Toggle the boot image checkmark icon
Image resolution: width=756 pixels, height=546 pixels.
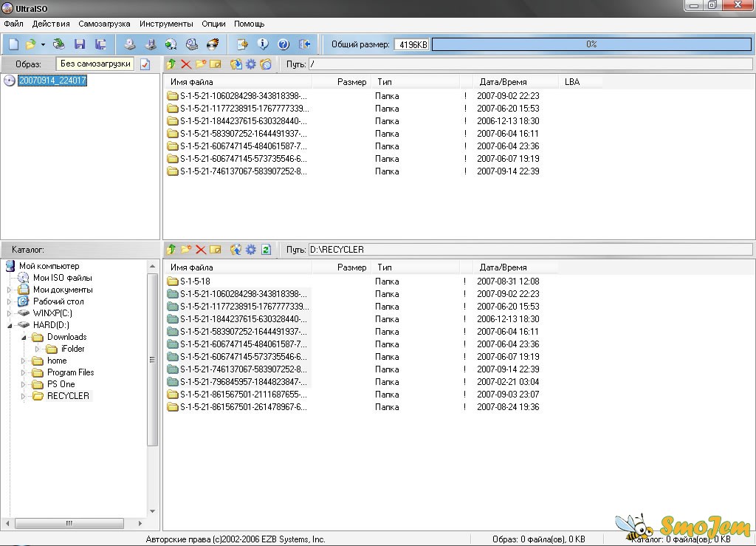pyautogui.click(x=145, y=64)
